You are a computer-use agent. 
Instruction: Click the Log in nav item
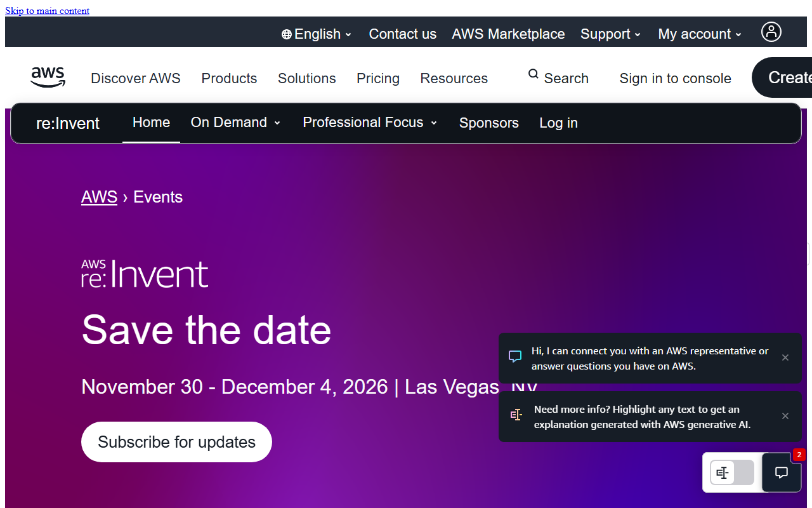click(558, 123)
